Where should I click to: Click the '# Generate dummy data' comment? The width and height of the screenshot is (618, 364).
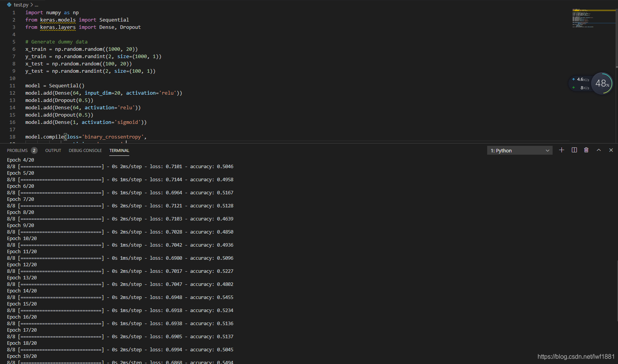pyautogui.click(x=57, y=42)
